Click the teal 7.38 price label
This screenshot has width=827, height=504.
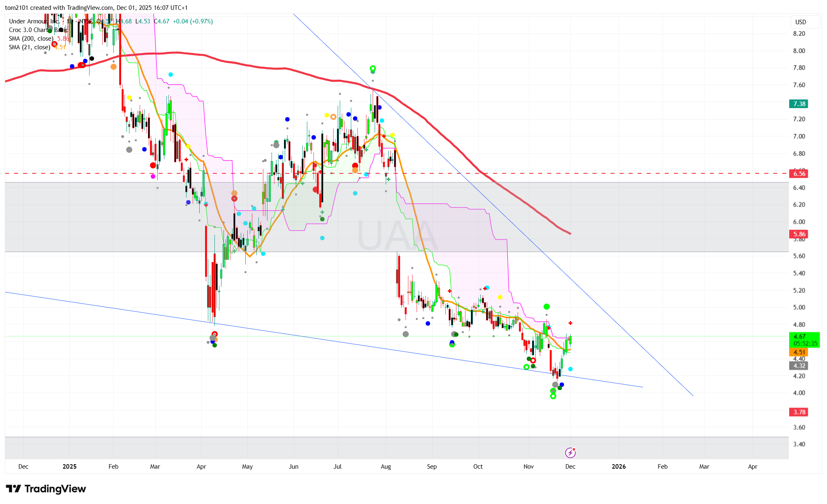tap(799, 104)
